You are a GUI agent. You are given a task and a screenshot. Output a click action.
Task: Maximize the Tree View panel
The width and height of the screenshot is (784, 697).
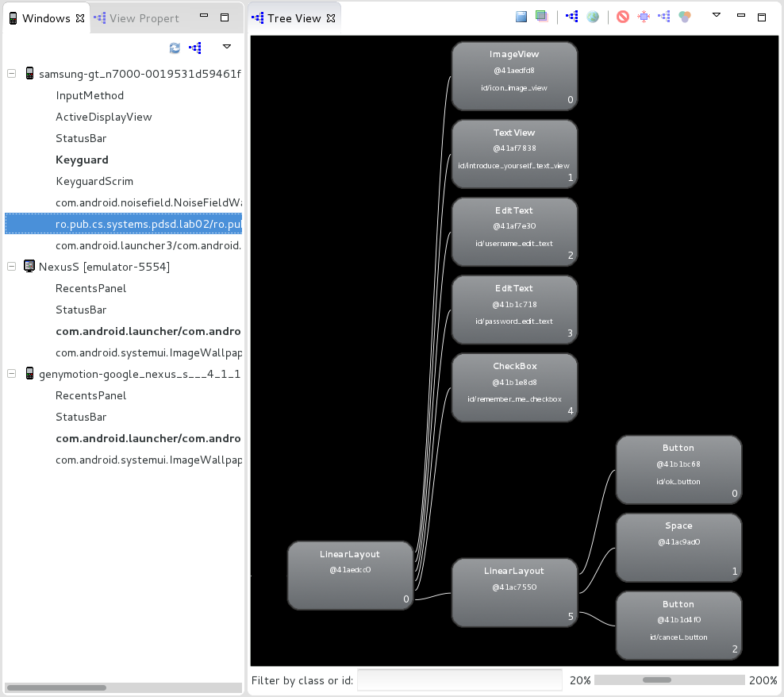click(x=762, y=17)
